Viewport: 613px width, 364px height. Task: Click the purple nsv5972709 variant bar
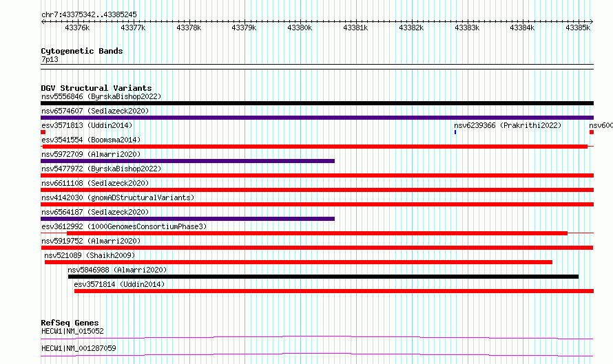[x=187, y=161]
